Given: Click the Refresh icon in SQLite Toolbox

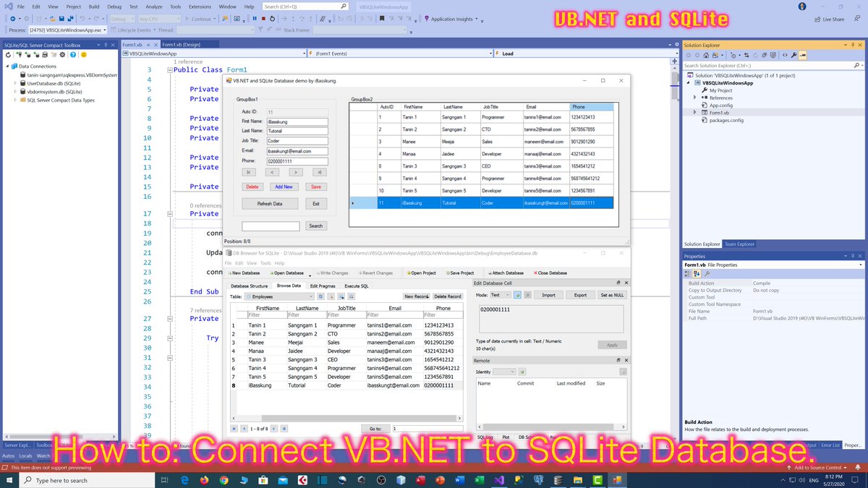Looking at the screenshot, I should [7, 54].
